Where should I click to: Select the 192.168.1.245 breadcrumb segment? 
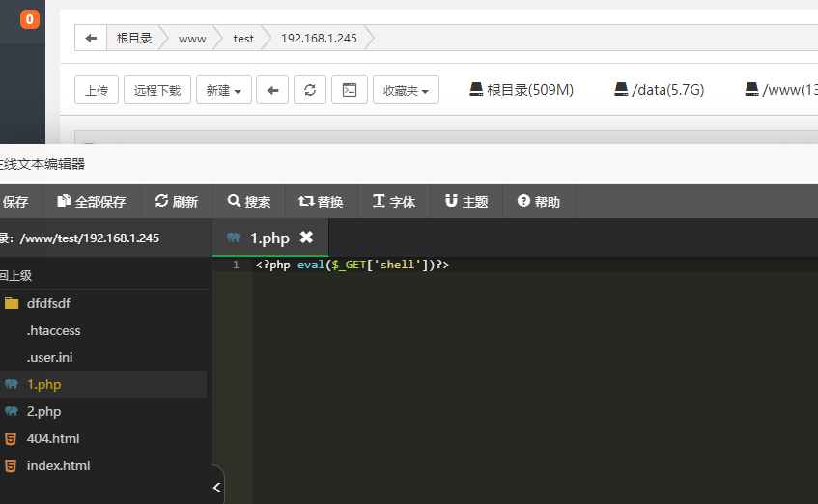pyautogui.click(x=319, y=38)
